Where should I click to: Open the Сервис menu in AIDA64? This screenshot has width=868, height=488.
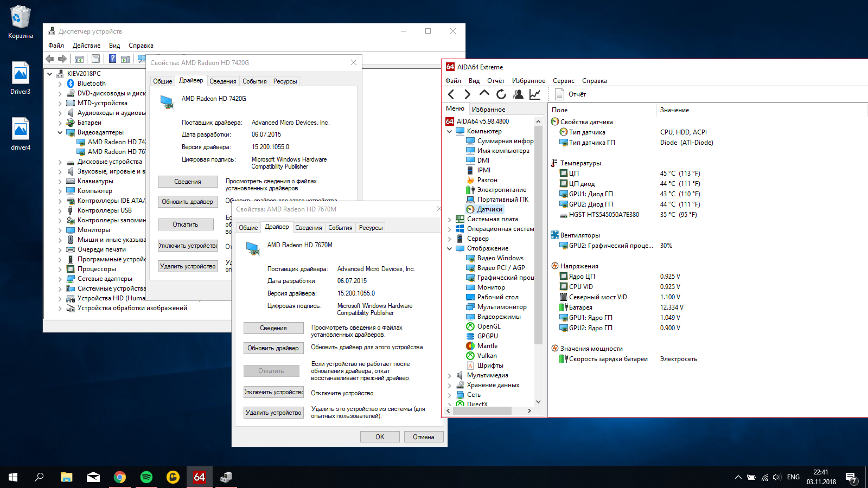(x=563, y=81)
